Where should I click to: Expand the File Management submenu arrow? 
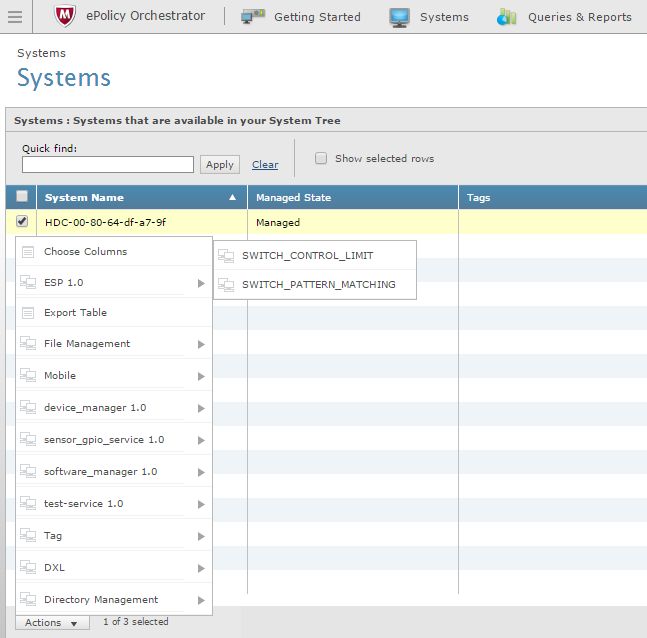[x=201, y=344]
